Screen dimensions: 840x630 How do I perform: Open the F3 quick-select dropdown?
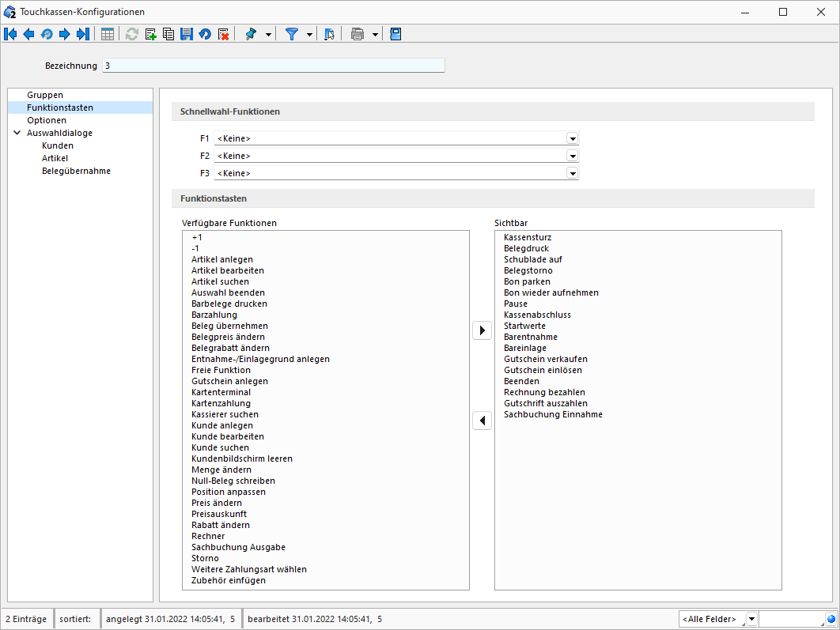point(573,173)
